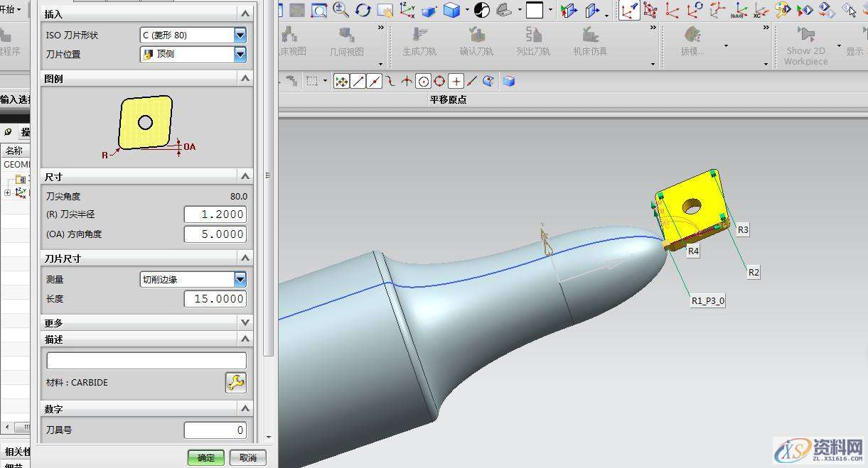Click the half-shaded circle icon in view toolbar
868x468 pixels.
coord(482,10)
